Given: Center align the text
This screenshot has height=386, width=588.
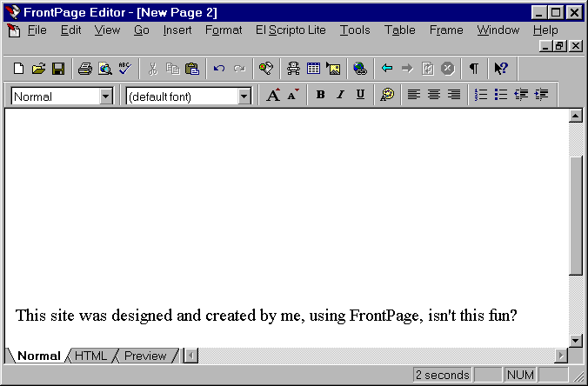Looking at the screenshot, I should (x=434, y=95).
